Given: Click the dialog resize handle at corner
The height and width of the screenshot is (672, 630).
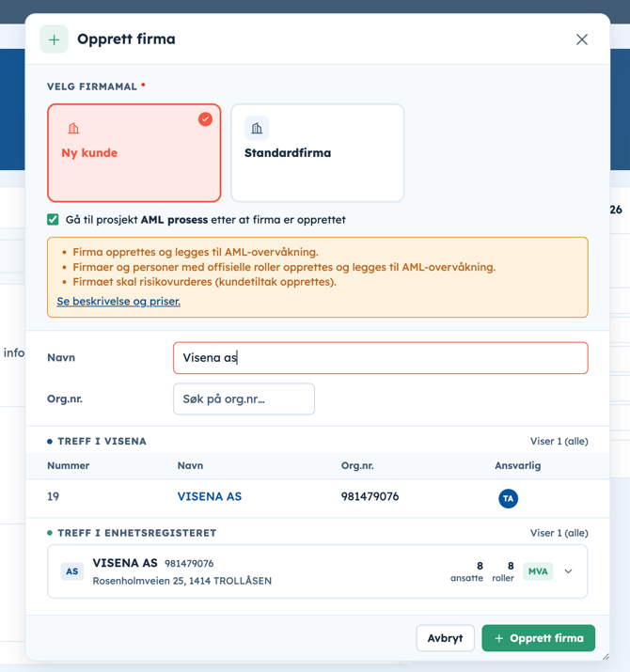Looking at the screenshot, I should [606, 657].
